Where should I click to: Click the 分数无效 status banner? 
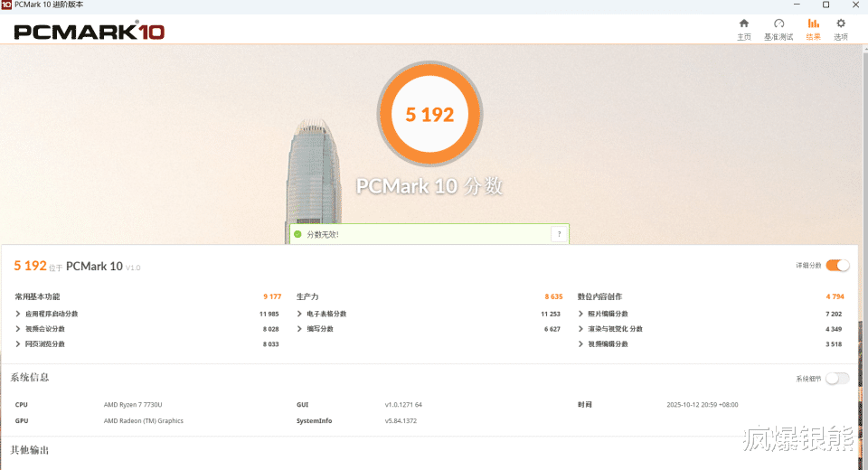tap(429, 234)
